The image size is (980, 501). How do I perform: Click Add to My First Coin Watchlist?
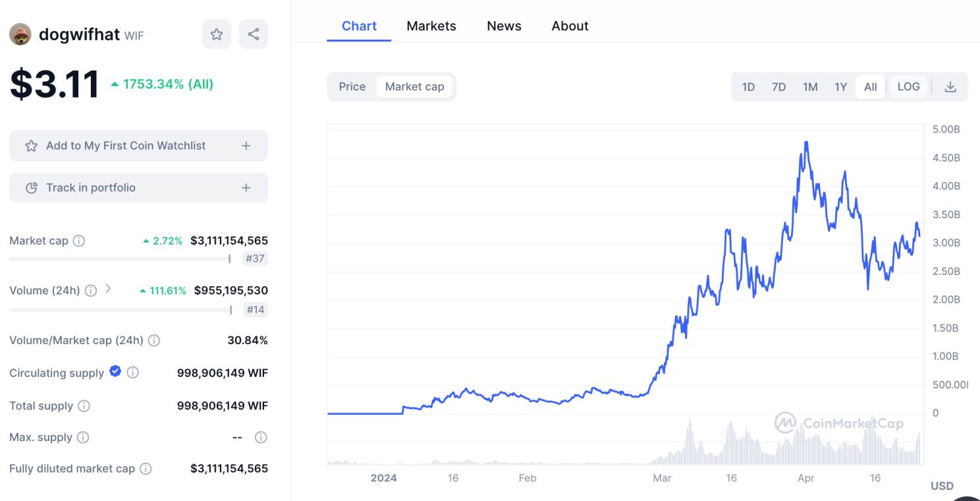[x=138, y=146]
